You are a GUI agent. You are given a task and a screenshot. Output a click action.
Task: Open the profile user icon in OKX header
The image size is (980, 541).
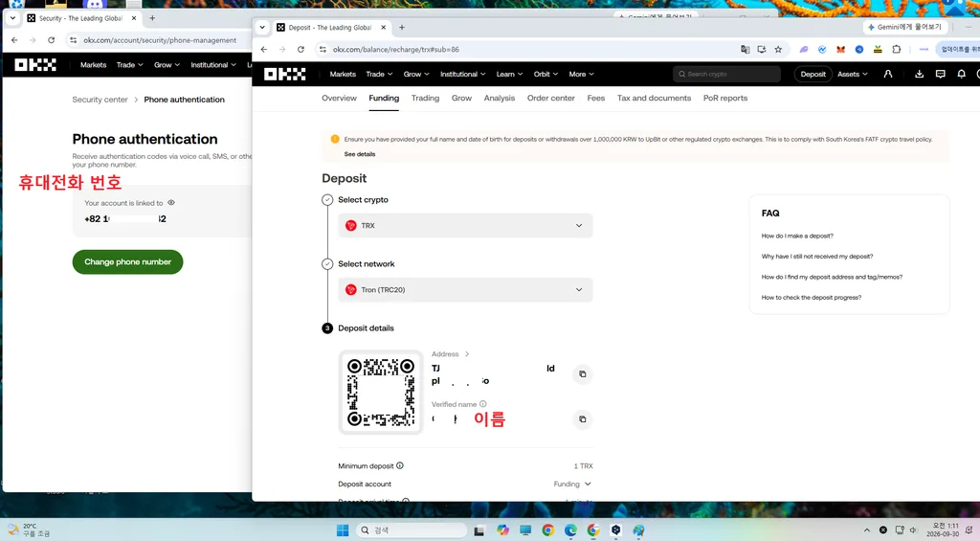887,74
